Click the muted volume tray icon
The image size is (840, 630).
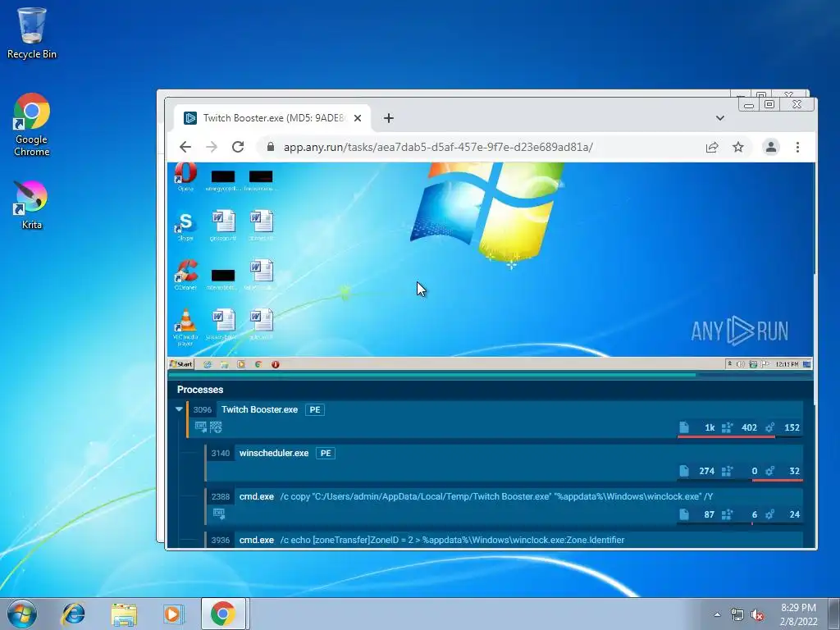757,615
